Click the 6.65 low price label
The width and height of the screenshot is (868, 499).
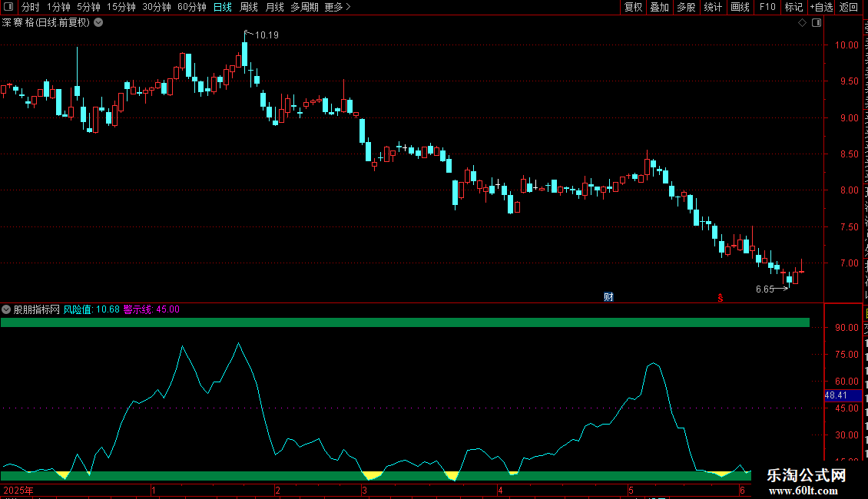(765, 289)
